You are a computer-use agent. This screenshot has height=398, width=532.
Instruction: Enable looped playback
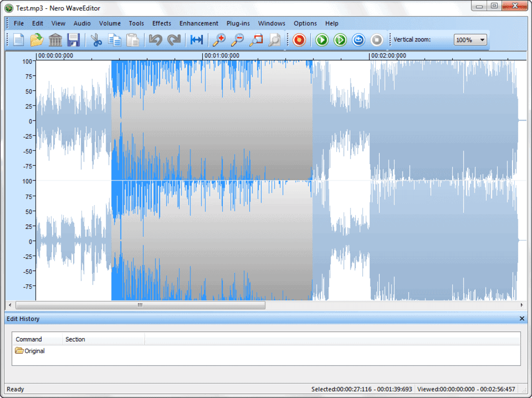click(358, 40)
